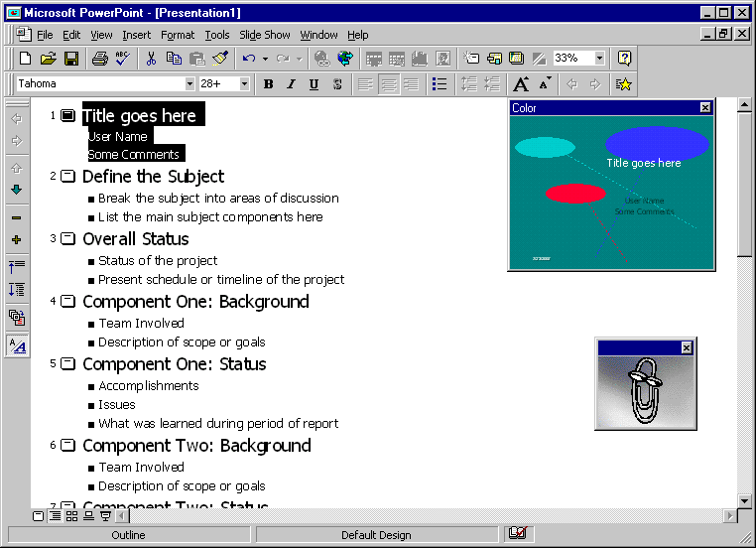This screenshot has height=548, width=756.
Task: Toggle the Bullets button
Action: point(440,84)
